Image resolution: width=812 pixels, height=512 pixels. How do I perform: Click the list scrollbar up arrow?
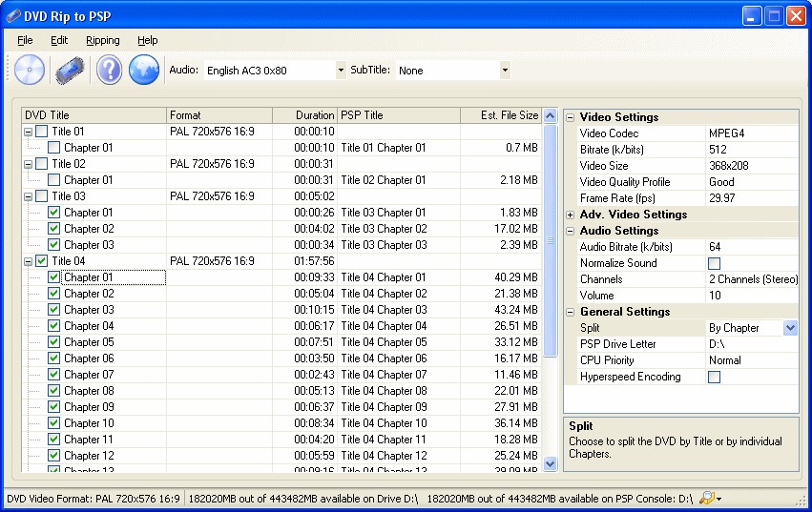click(x=550, y=116)
